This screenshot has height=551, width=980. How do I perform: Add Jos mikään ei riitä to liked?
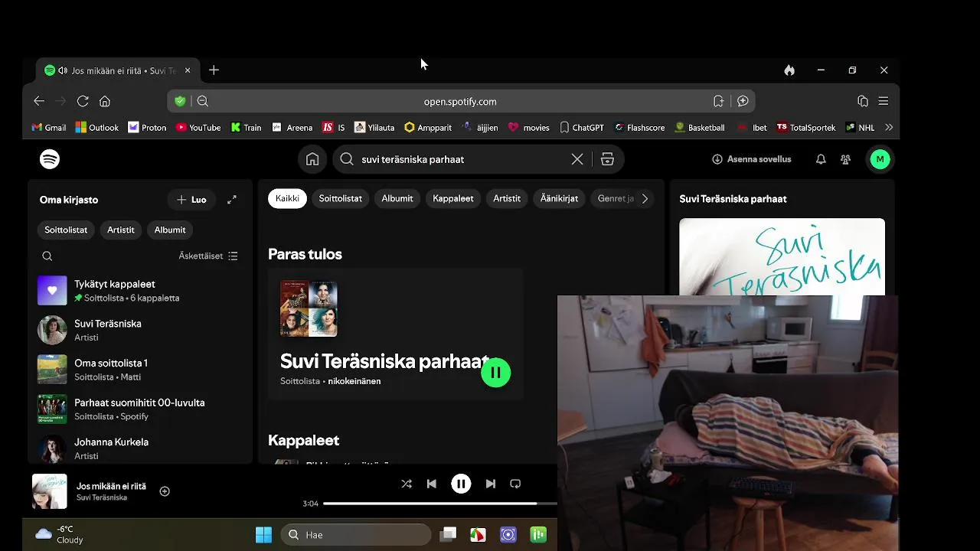165,491
